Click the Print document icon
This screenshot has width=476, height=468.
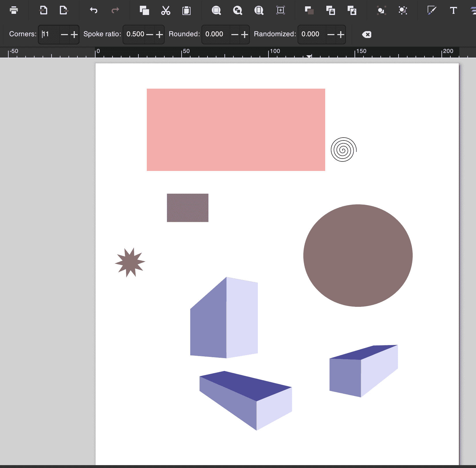[x=14, y=10]
